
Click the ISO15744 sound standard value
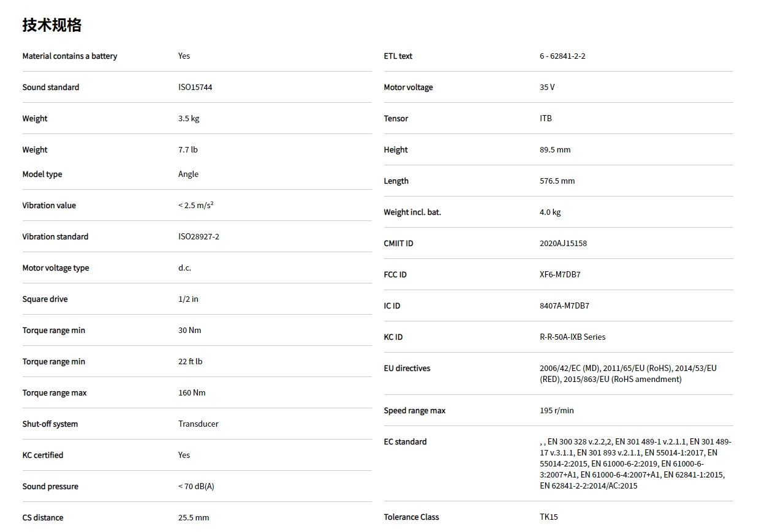[x=195, y=88]
